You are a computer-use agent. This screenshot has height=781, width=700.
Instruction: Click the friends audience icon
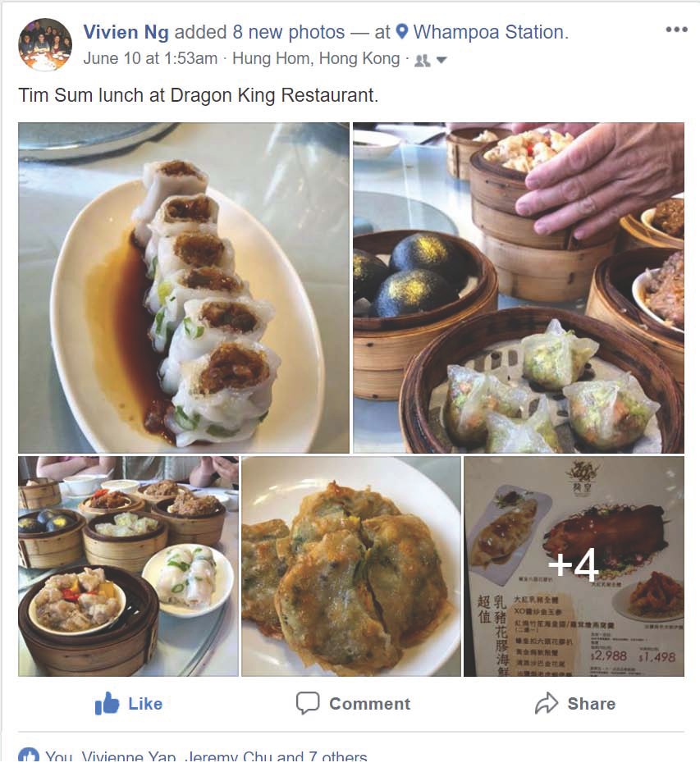click(423, 61)
